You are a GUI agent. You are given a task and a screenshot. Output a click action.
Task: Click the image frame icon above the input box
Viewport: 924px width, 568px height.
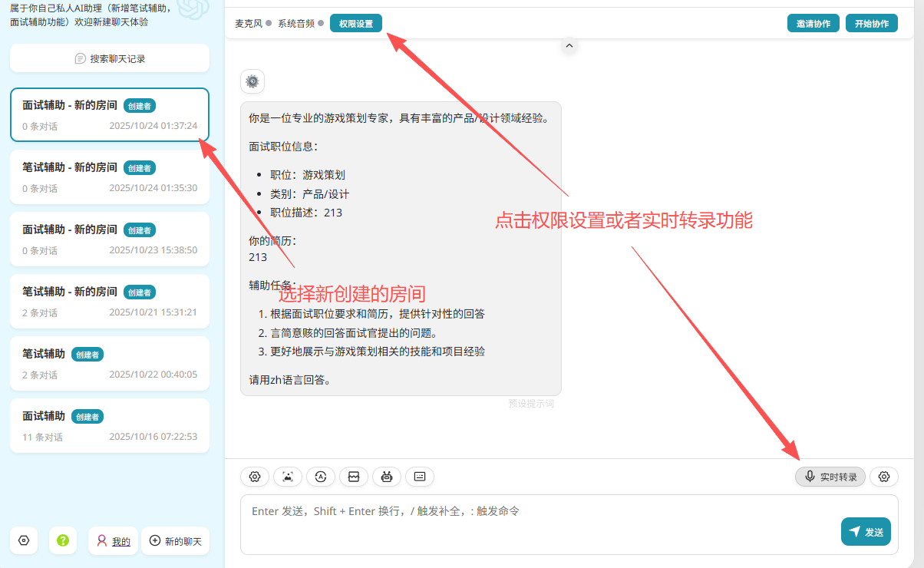pyautogui.click(x=353, y=477)
